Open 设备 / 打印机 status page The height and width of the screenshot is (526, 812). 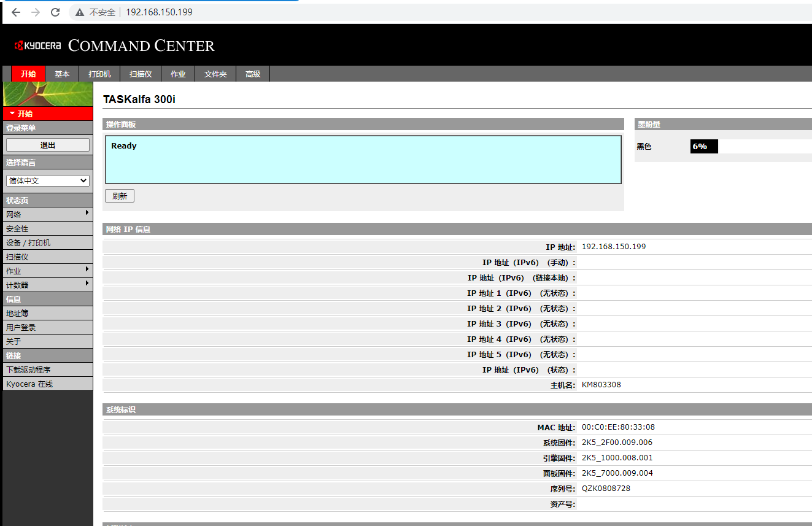(x=48, y=242)
